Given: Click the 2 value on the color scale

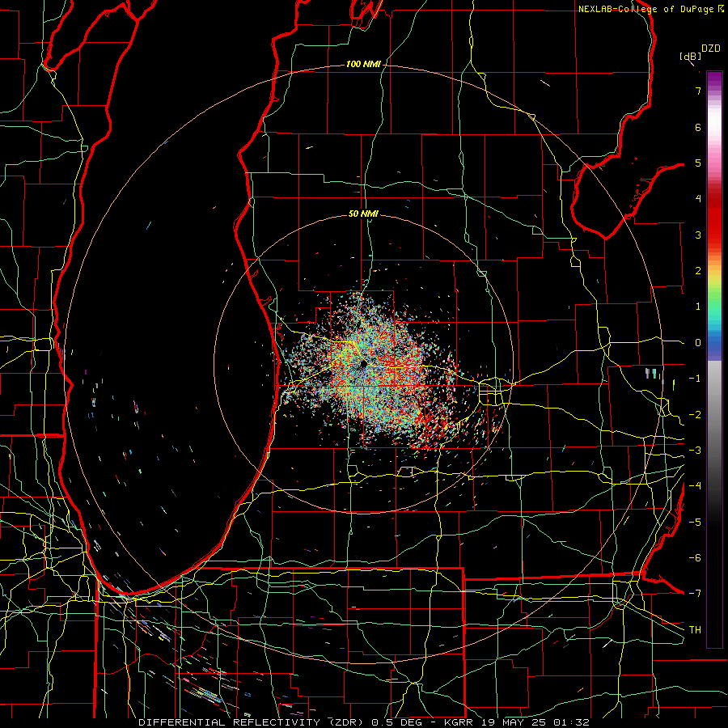Looking at the screenshot, I should point(698,271).
